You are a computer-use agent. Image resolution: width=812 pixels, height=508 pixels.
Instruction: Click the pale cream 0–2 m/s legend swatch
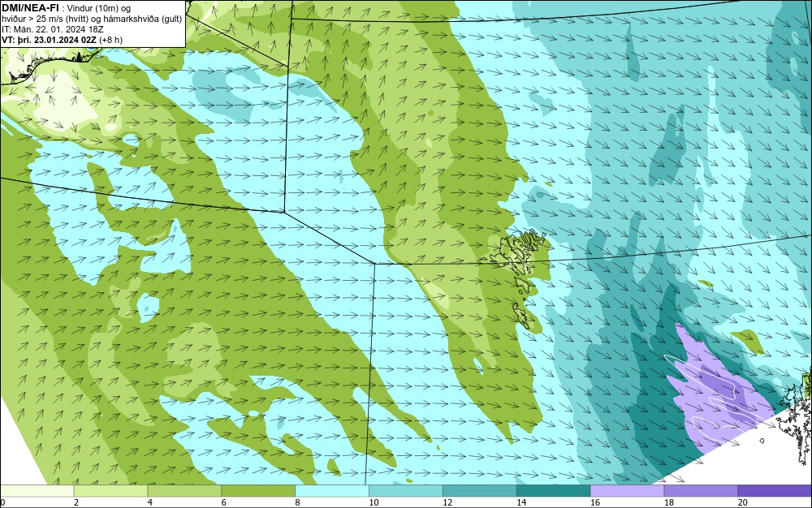coord(37,490)
